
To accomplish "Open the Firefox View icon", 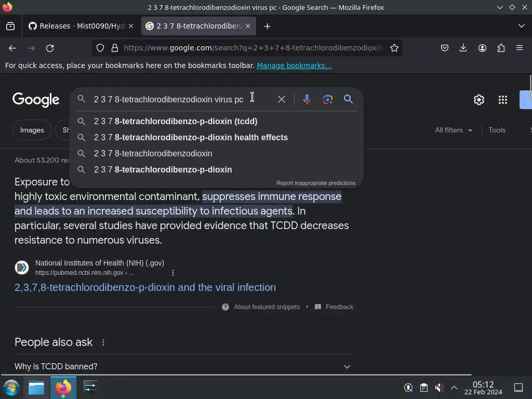I will (10, 26).
